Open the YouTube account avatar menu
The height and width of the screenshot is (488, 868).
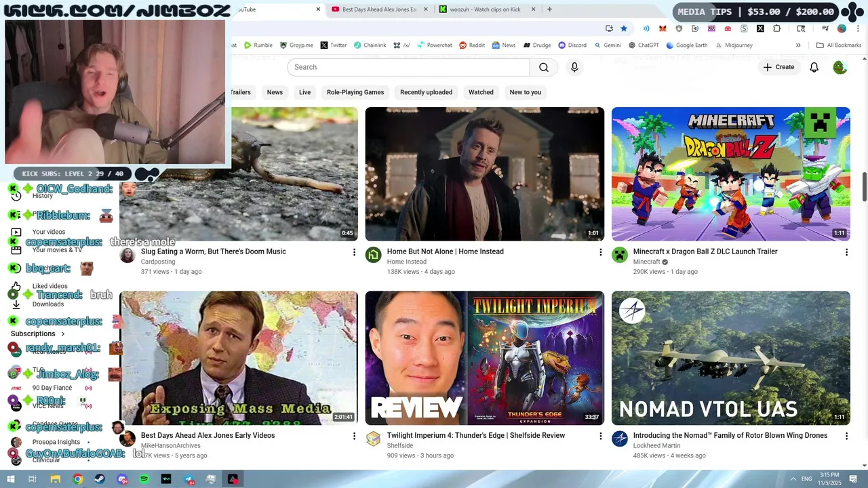pyautogui.click(x=840, y=67)
